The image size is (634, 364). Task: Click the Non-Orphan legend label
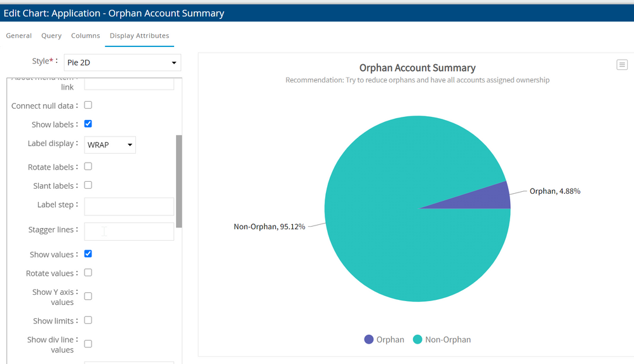[448, 340]
